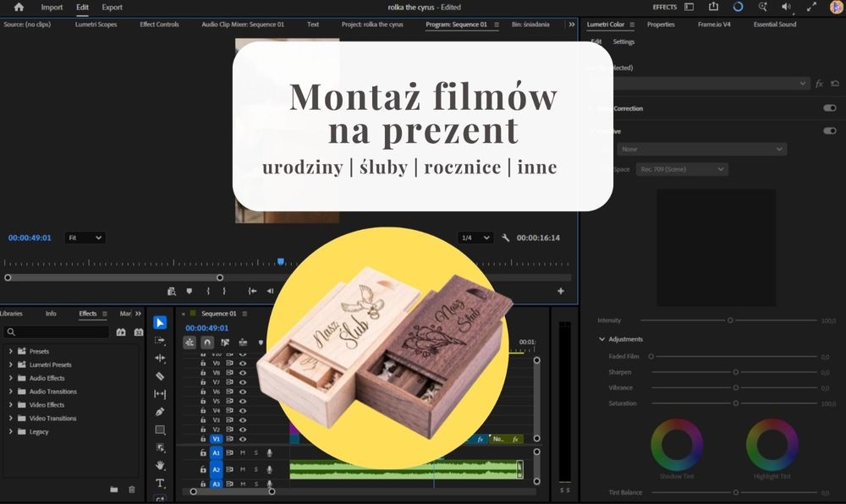Step back one frame
This screenshot has height=504, width=846.
(x=270, y=291)
